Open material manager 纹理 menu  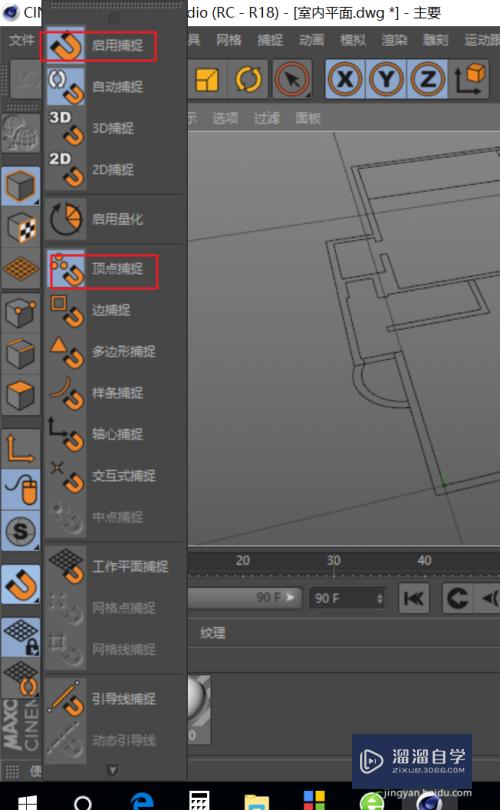pos(212,633)
